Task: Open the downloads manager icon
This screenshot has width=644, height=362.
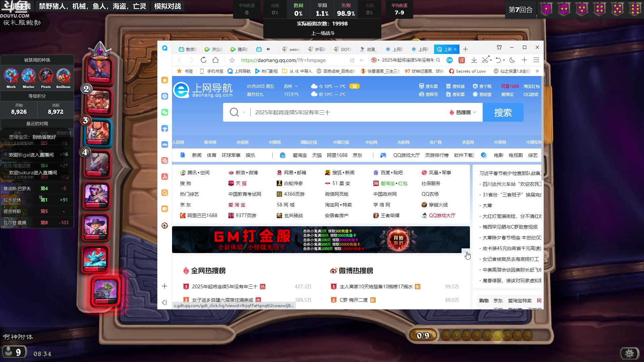Action: [474, 60]
